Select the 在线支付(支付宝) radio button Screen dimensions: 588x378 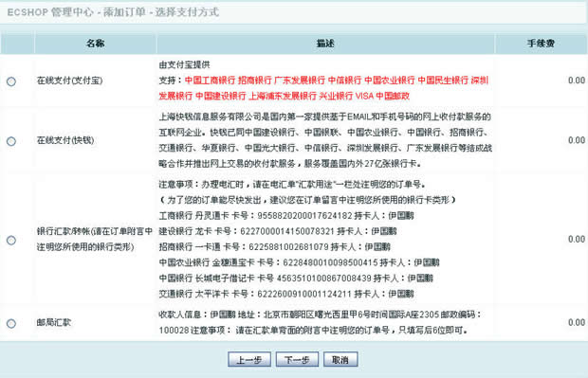click(x=11, y=81)
